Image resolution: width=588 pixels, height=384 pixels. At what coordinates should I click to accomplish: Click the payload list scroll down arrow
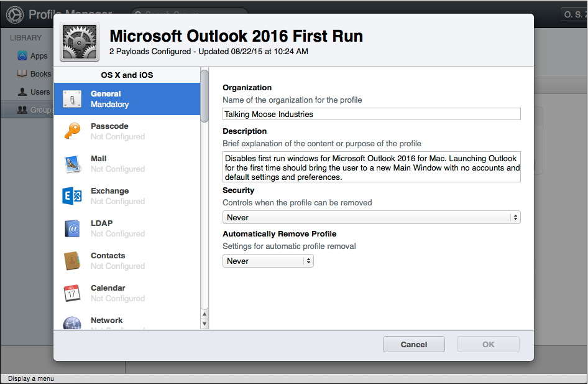tap(204, 324)
